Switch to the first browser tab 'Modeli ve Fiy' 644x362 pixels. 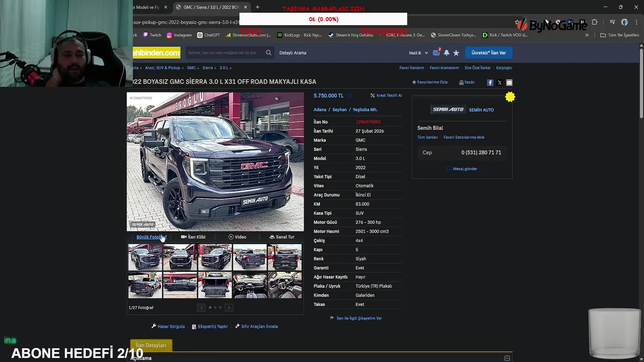(x=147, y=7)
